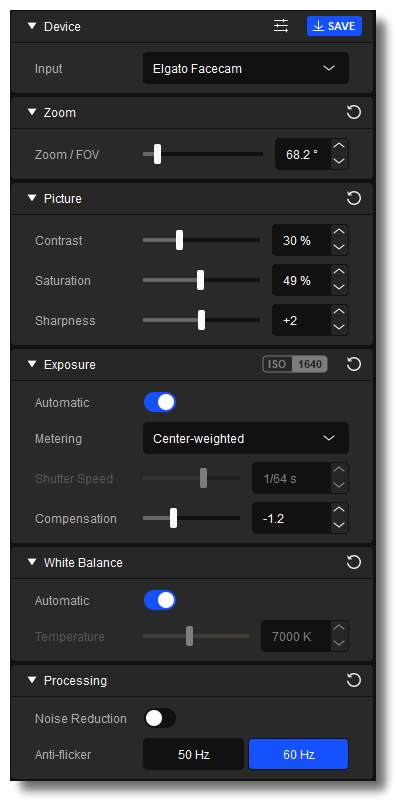Viewport: 396px width, 801px height.
Task: Click the ISO 1640 indicator badge
Action: pyautogui.click(x=295, y=364)
